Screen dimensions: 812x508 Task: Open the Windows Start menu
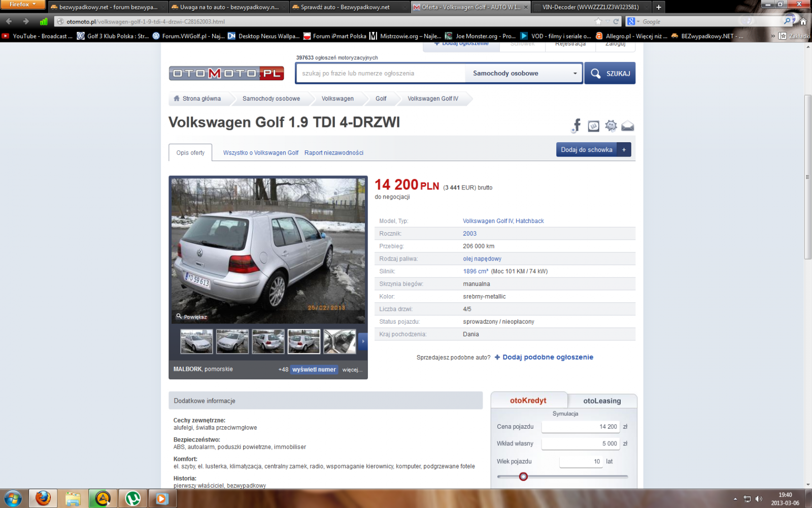pos(13,499)
